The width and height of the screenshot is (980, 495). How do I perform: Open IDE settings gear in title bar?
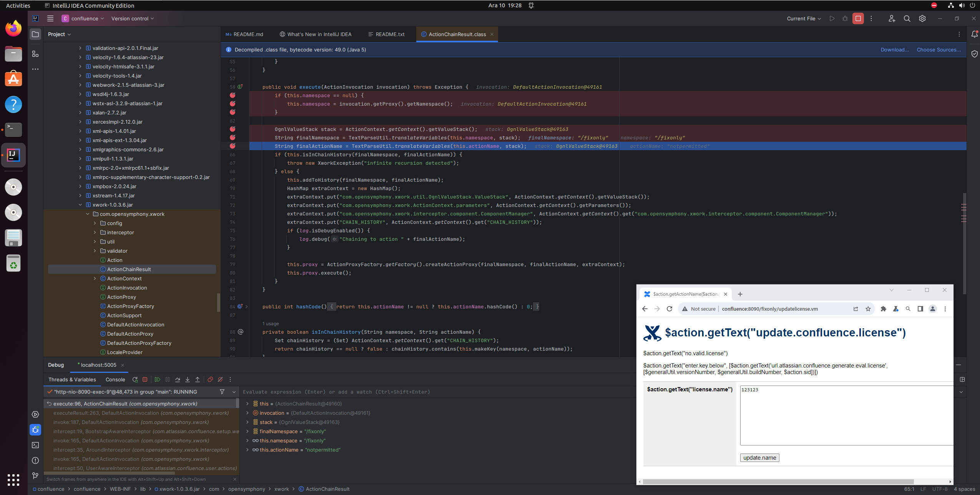click(x=922, y=18)
